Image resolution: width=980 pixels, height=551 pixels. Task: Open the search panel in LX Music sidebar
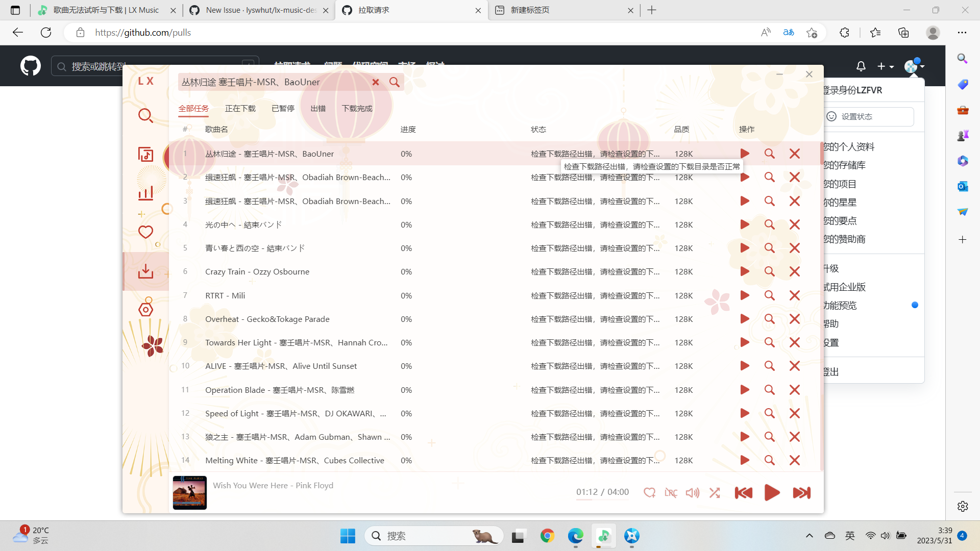145,116
